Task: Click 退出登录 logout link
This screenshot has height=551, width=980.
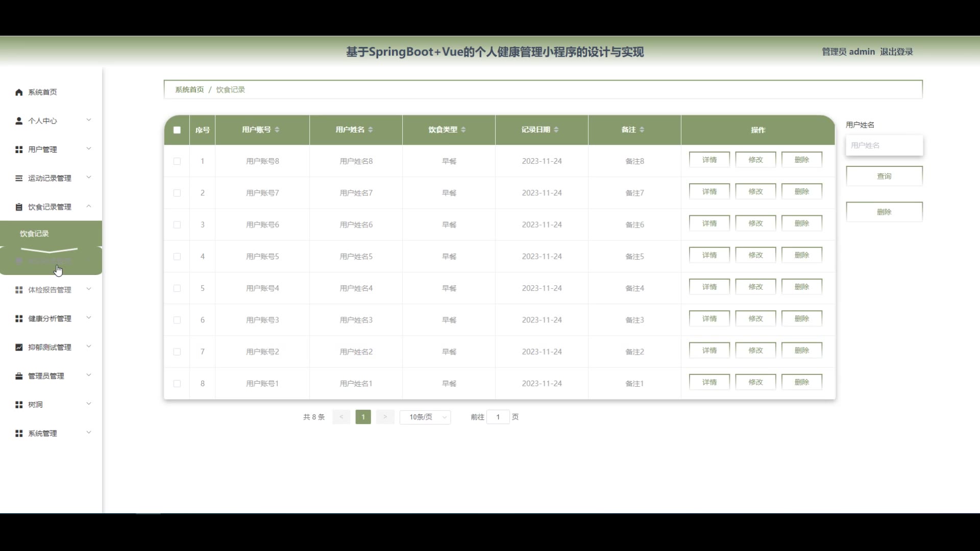Action: point(896,52)
